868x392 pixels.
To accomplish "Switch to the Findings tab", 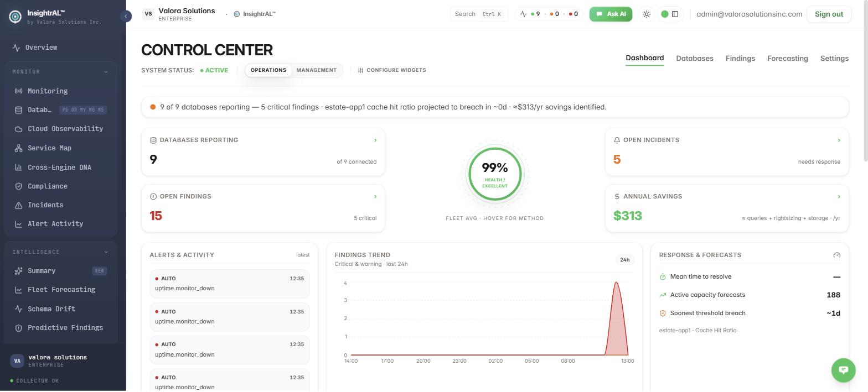I will (x=740, y=59).
